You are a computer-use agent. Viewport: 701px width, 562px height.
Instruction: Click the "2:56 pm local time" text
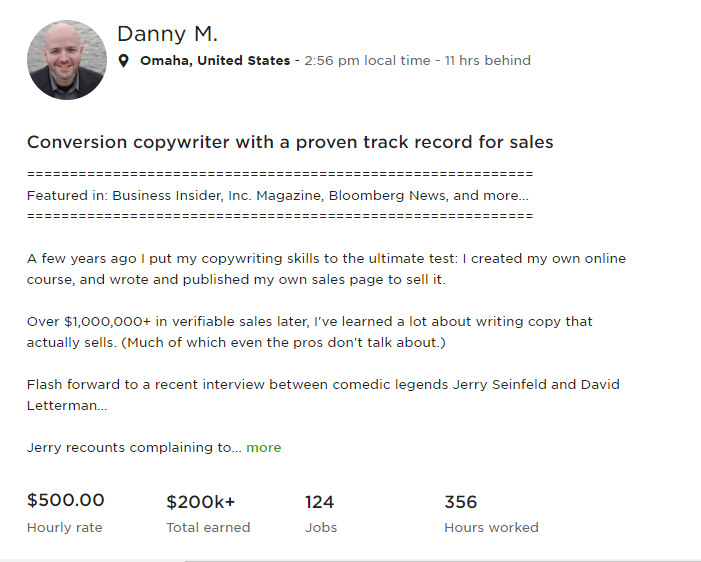(367, 61)
